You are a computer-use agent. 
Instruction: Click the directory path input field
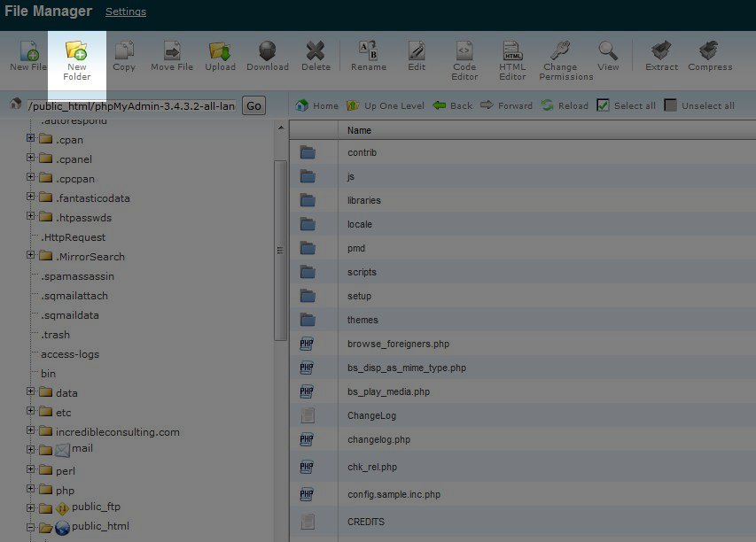click(131, 105)
